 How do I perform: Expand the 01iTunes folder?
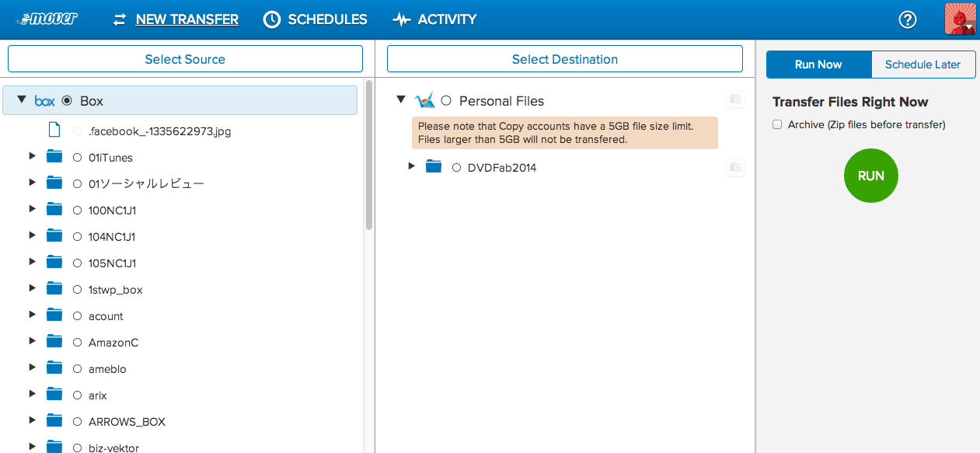(x=32, y=156)
